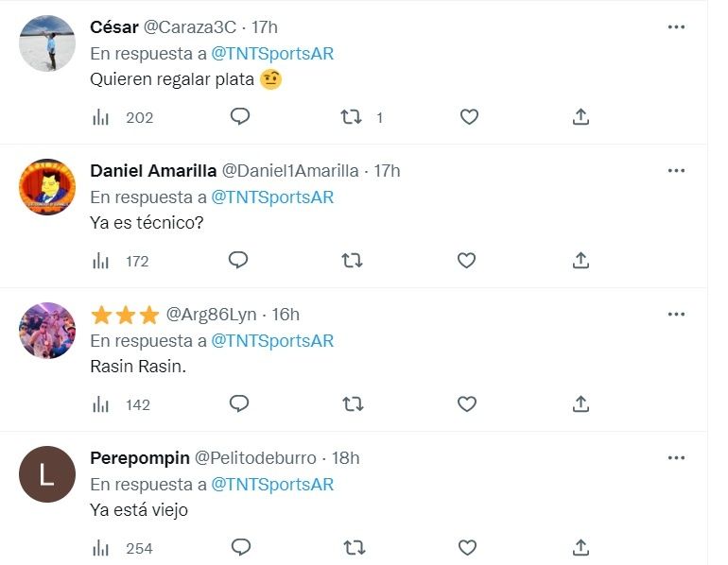Image resolution: width=728 pixels, height=565 pixels.
Task: Reply to César's tweet
Action: tap(240, 117)
